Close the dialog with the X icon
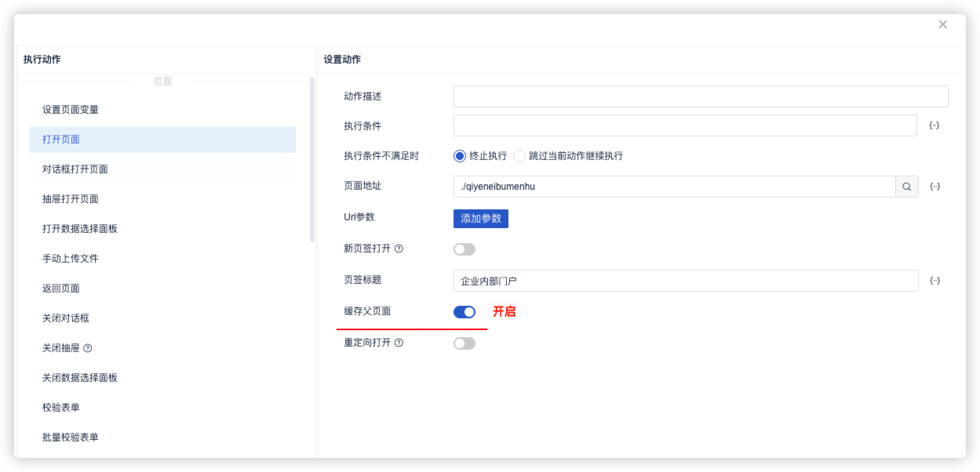Viewport: 980px width, 472px height. pyautogui.click(x=942, y=24)
